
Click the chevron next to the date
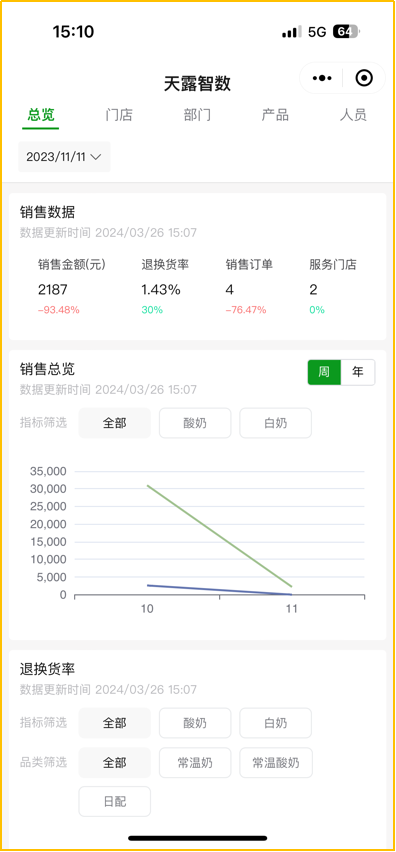[96, 157]
